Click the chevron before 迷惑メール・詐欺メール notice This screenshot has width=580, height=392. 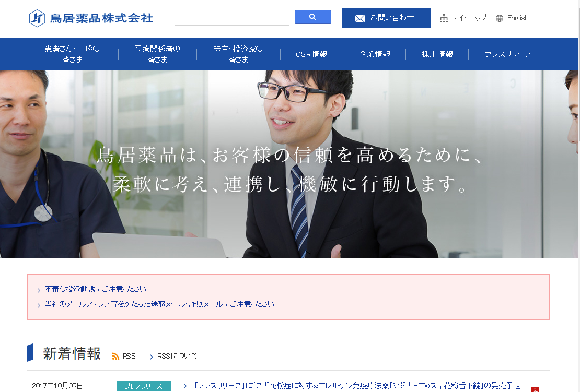[x=39, y=305]
